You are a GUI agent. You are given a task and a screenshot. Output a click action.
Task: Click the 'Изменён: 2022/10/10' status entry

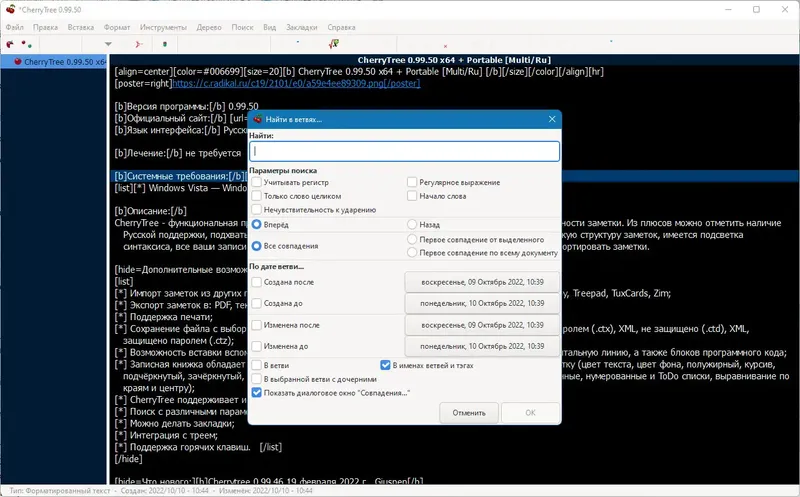(265, 491)
